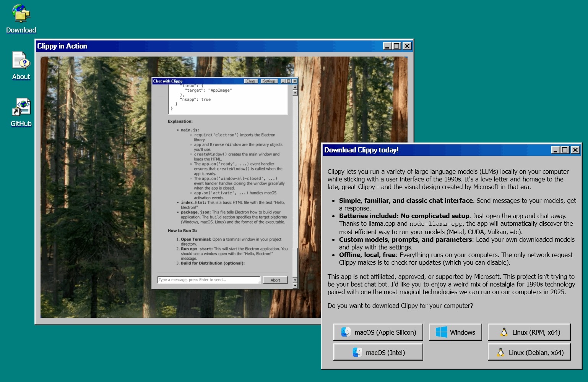Click the Finder logo on macOS (Intel) button
The width and height of the screenshot is (588, 382).
click(x=357, y=352)
